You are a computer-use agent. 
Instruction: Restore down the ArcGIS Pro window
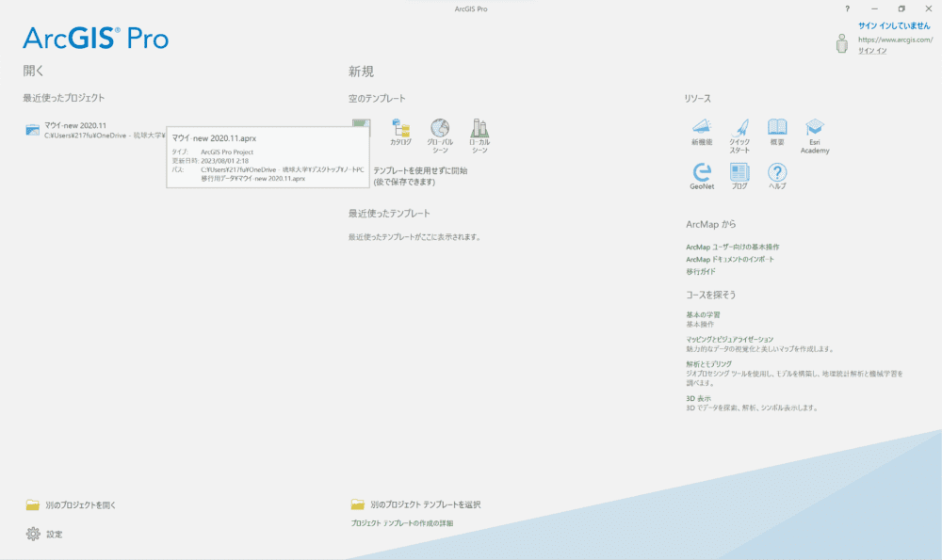coord(901,9)
